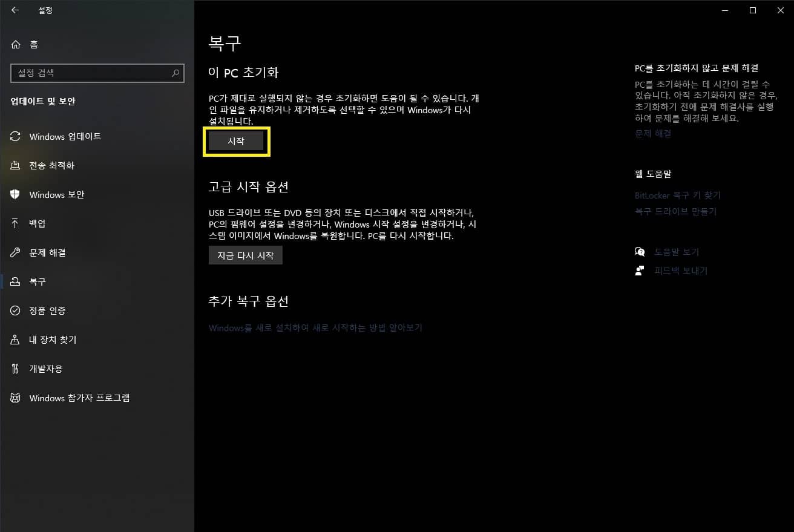Open 복구 드라이브 만들기 help link

(675, 211)
